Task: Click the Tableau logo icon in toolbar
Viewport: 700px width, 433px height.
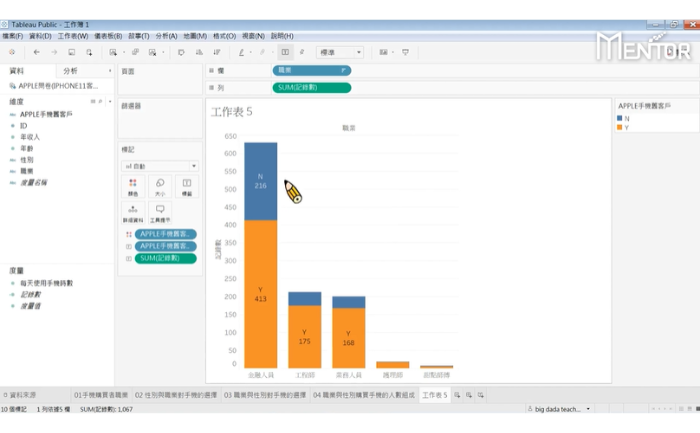Action: 12,52
